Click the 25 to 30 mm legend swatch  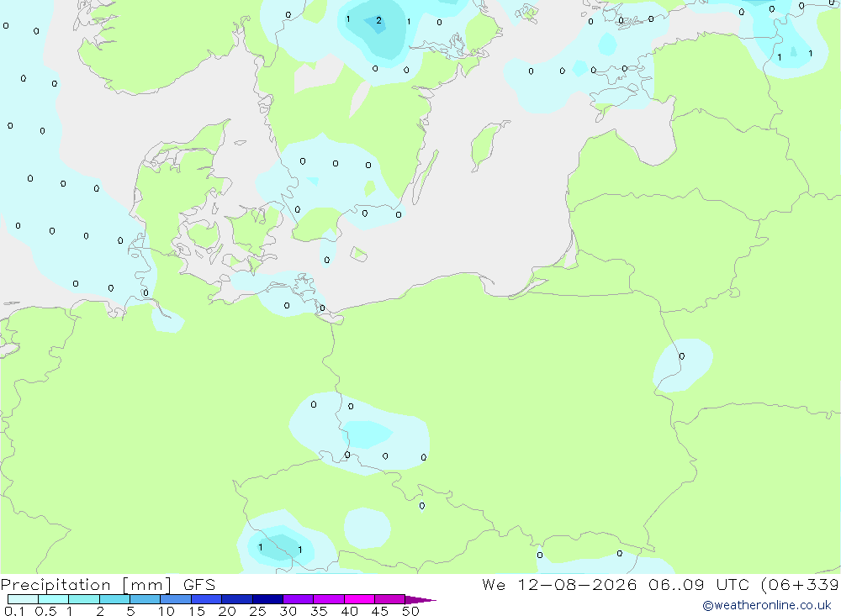point(267,599)
